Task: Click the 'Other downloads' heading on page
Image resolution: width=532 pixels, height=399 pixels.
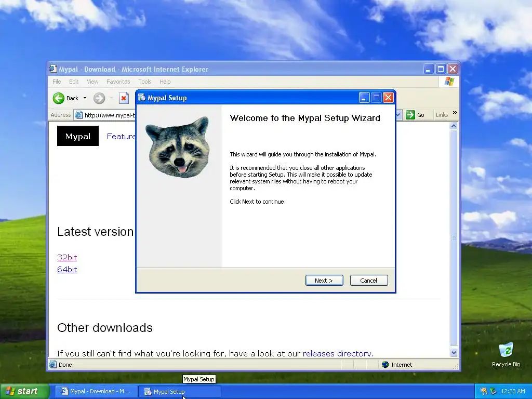Action: click(105, 328)
